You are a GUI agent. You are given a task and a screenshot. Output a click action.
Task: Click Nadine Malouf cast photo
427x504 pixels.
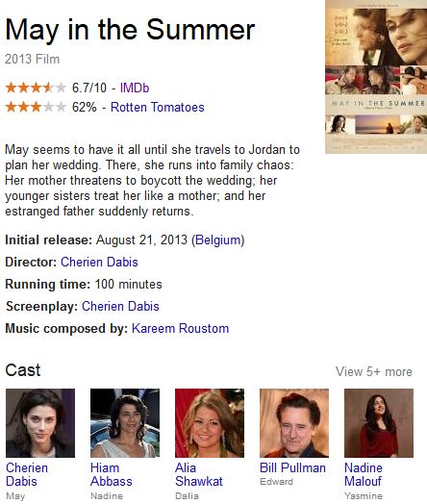[x=379, y=423]
